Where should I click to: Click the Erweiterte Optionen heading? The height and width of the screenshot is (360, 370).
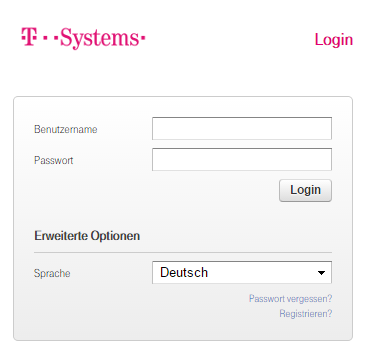coord(87,236)
